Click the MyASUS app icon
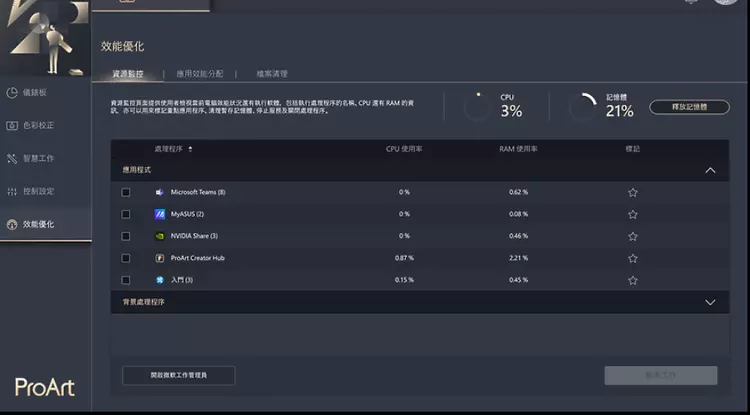The image size is (750, 415). pos(159,214)
